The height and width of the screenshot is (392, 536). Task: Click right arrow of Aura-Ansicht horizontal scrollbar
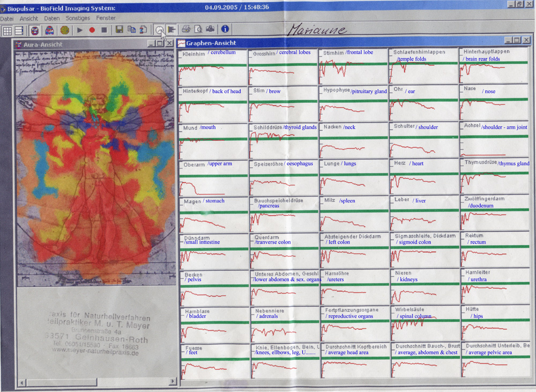173,381
